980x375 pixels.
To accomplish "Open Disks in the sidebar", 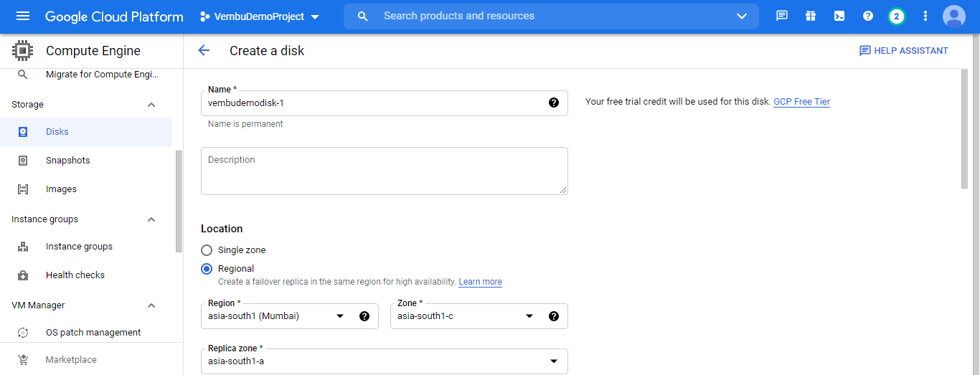I will pos(86,132).
